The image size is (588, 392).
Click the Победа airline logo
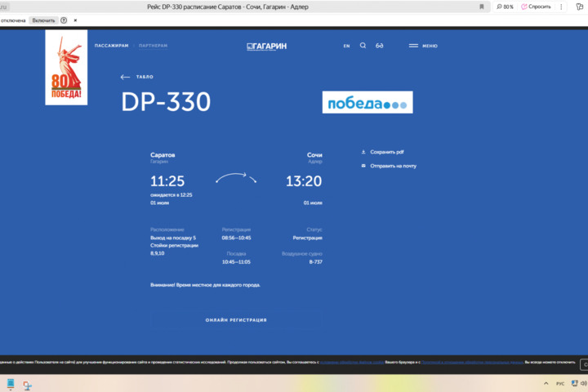367,102
